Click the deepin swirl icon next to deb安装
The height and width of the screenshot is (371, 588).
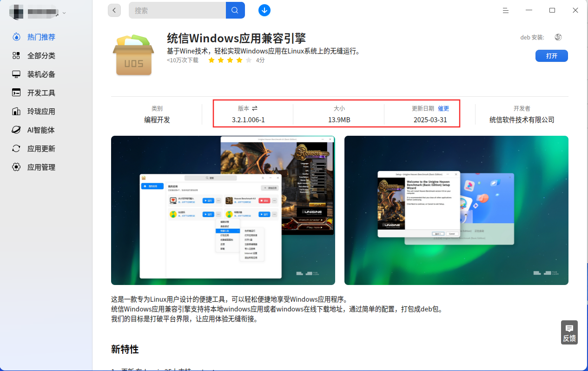(558, 37)
